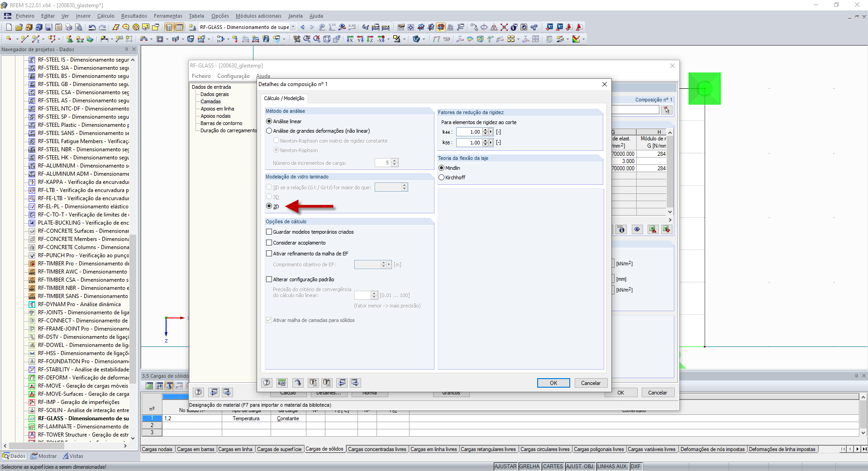Switch to Cargas de superfície table tab

(x=279, y=449)
